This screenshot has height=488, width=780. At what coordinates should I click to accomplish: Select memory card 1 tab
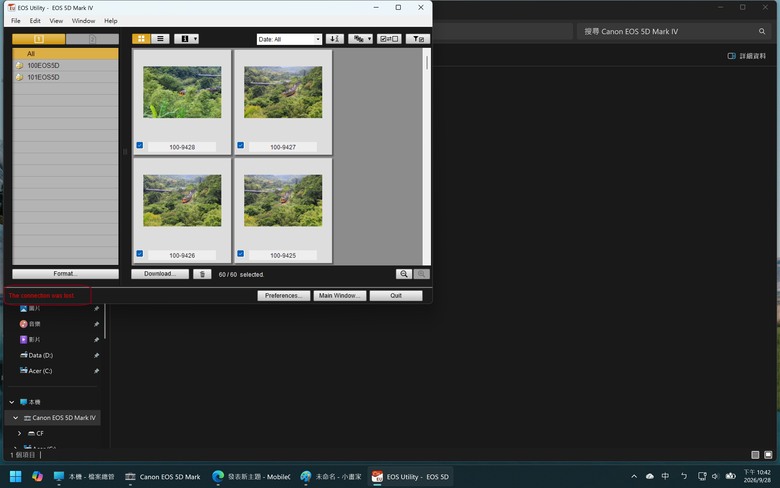coord(39,39)
